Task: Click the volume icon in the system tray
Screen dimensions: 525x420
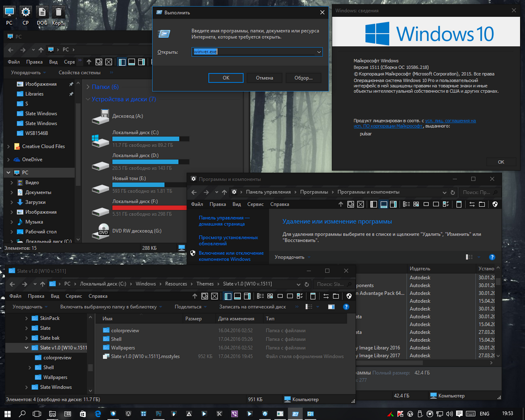Action: tap(449, 414)
